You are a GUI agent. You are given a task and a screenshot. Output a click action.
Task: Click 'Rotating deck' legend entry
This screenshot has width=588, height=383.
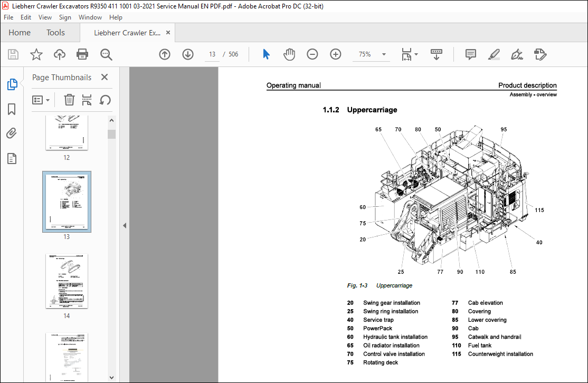pyautogui.click(x=380, y=362)
